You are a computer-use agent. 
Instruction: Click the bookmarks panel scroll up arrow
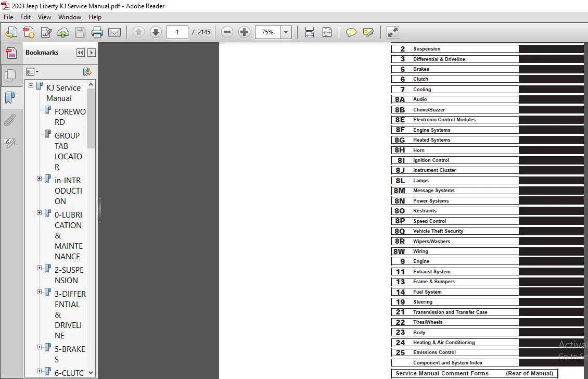pyautogui.click(x=91, y=85)
